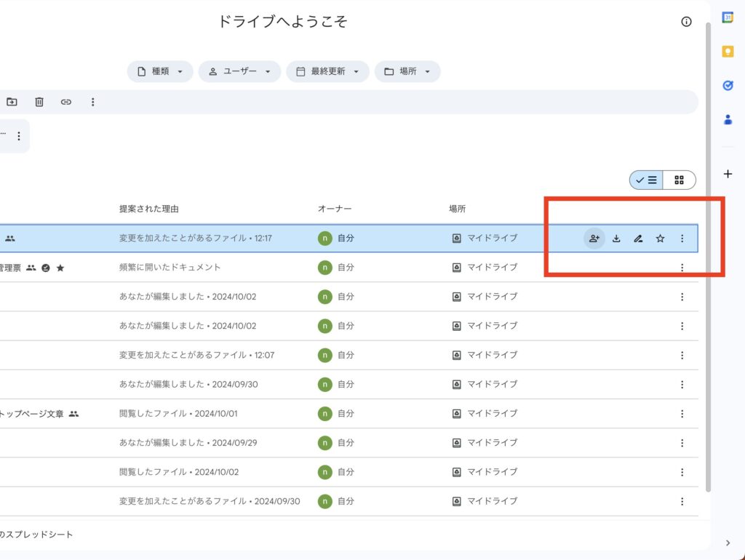Download the selected file

616,238
